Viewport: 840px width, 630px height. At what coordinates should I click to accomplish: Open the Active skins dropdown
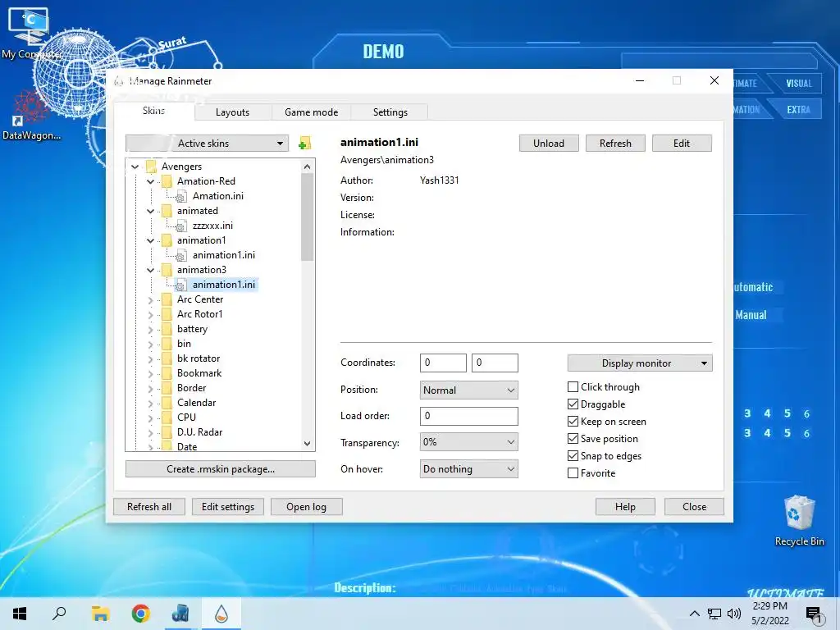tap(207, 144)
